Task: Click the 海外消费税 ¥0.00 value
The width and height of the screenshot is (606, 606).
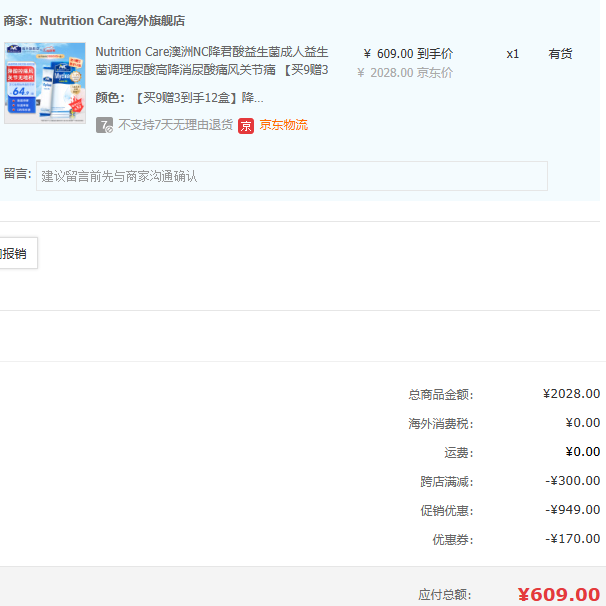Action: pyautogui.click(x=583, y=423)
